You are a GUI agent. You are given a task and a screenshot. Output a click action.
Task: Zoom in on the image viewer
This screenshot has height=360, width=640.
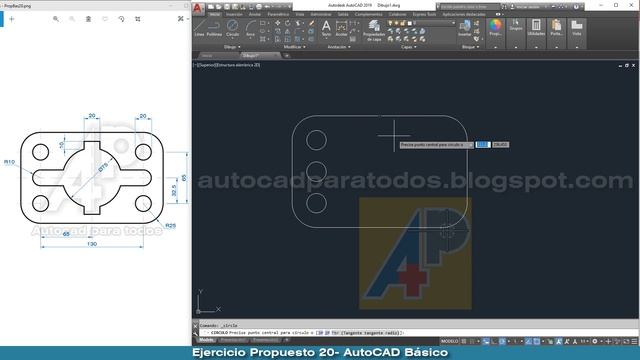point(56,19)
